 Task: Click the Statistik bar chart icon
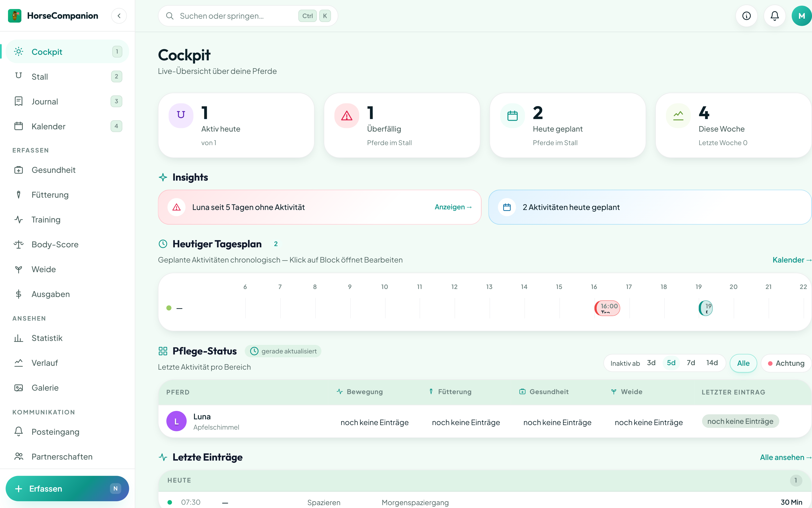19,338
